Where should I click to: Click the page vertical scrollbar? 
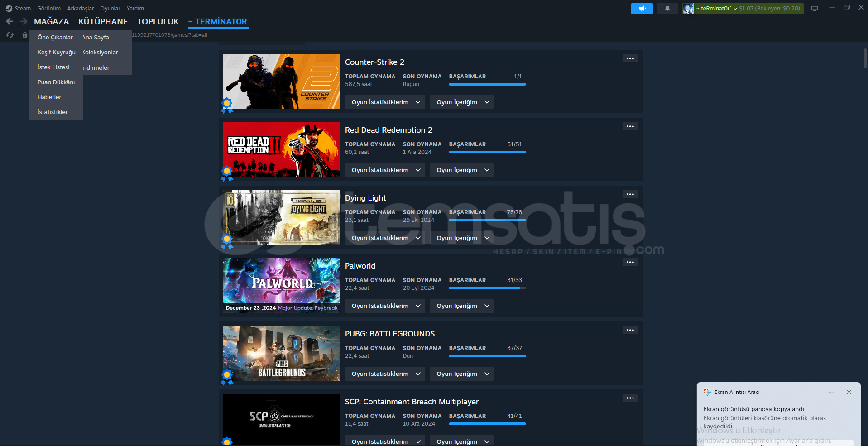pyautogui.click(x=865, y=59)
